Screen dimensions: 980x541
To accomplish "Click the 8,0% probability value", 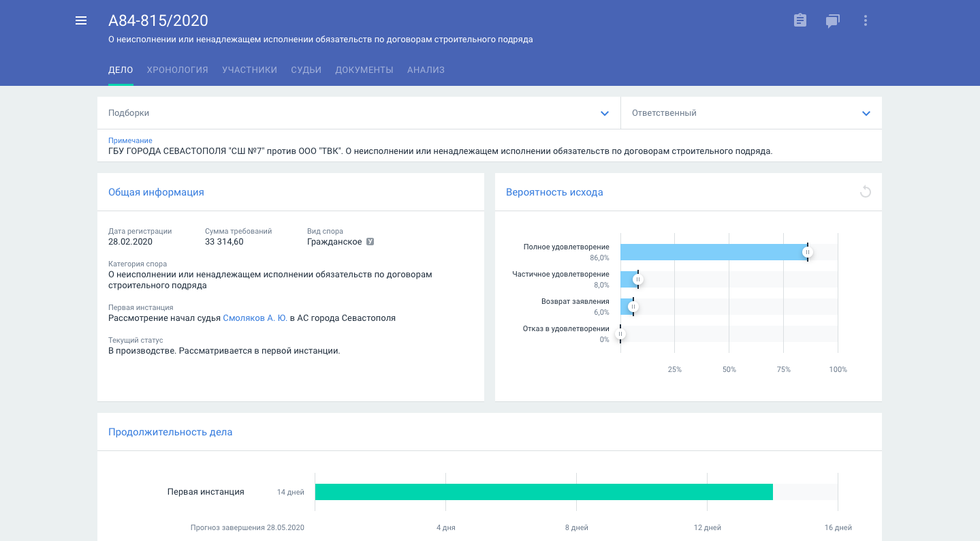I will (601, 285).
